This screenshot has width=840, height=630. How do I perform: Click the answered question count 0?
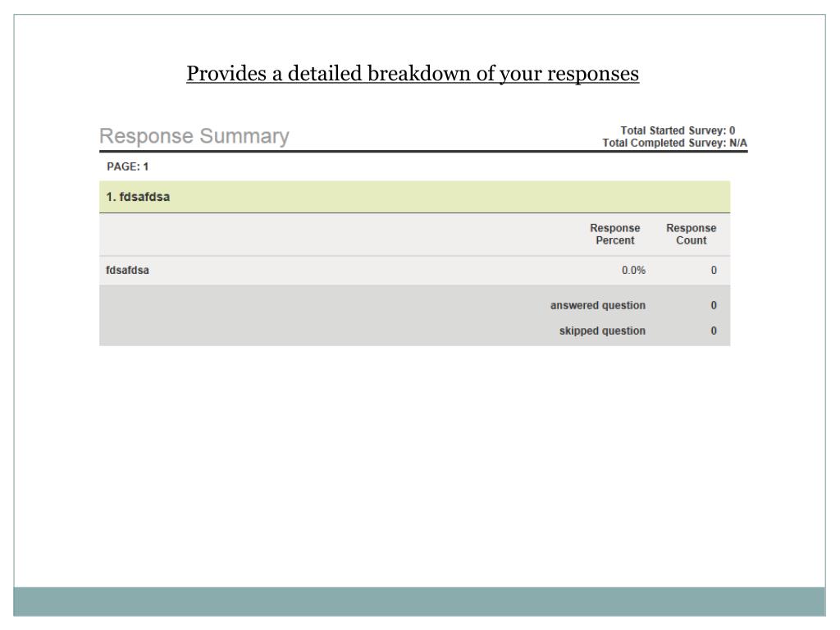click(x=714, y=305)
